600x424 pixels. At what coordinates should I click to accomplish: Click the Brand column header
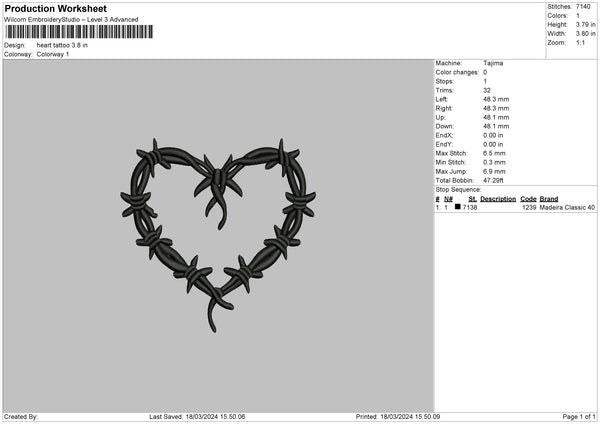549,198
